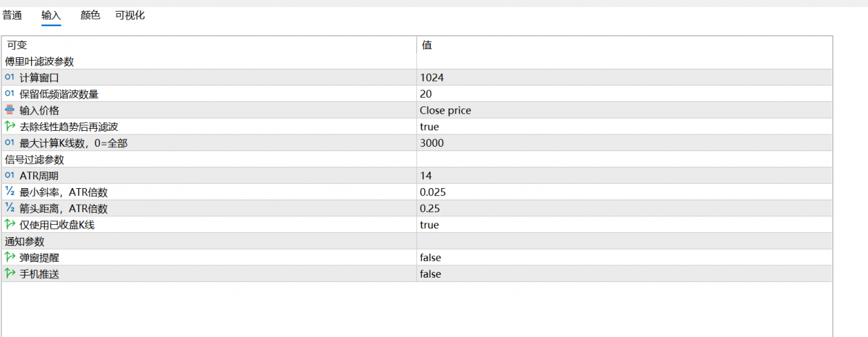Select the 保留低频谐波数量 parameter name
Viewport: 868px width, 337px height.
click(59, 94)
